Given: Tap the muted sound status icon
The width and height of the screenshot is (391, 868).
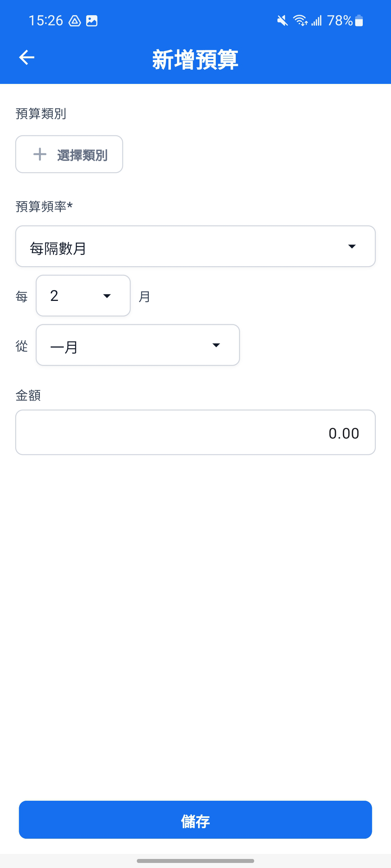Looking at the screenshot, I should (x=282, y=21).
